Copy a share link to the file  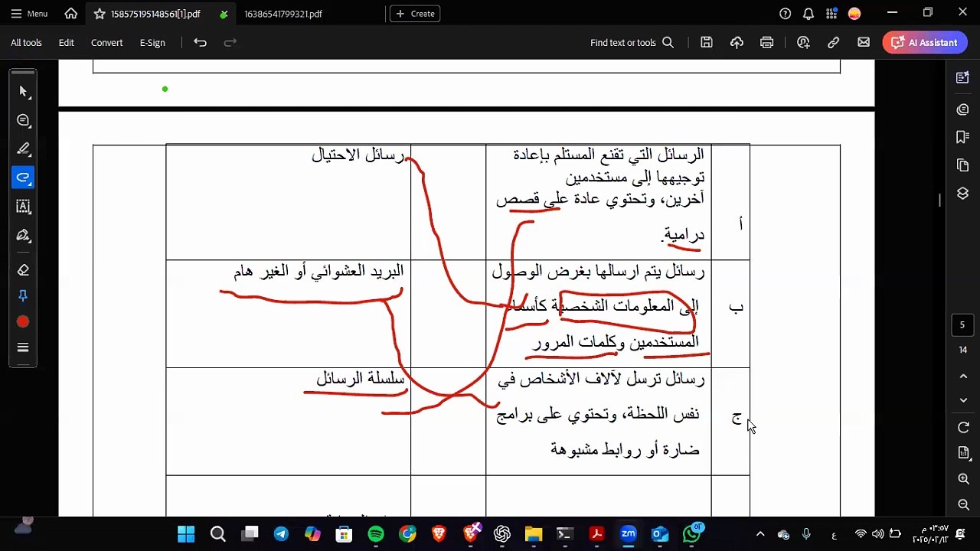[x=833, y=43]
